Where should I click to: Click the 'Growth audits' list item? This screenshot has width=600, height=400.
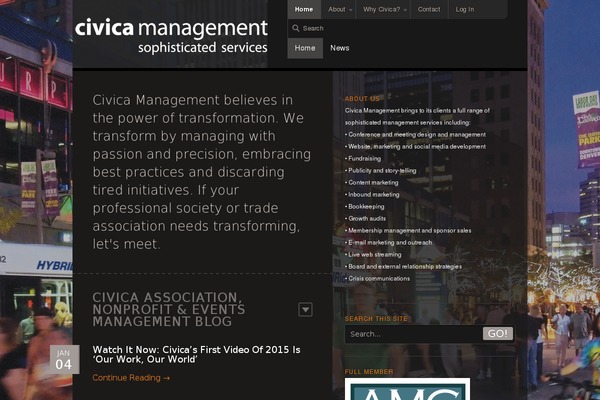click(365, 219)
